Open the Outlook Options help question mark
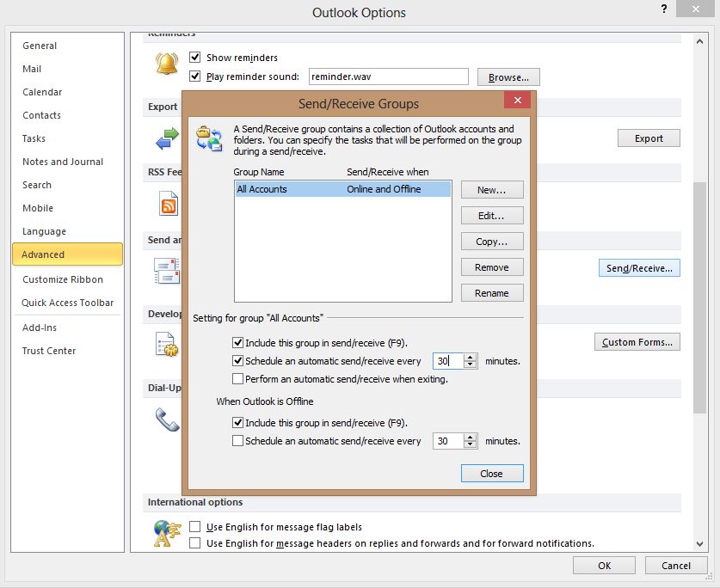Screen dimensions: 720x588 (x=664, y=9)
